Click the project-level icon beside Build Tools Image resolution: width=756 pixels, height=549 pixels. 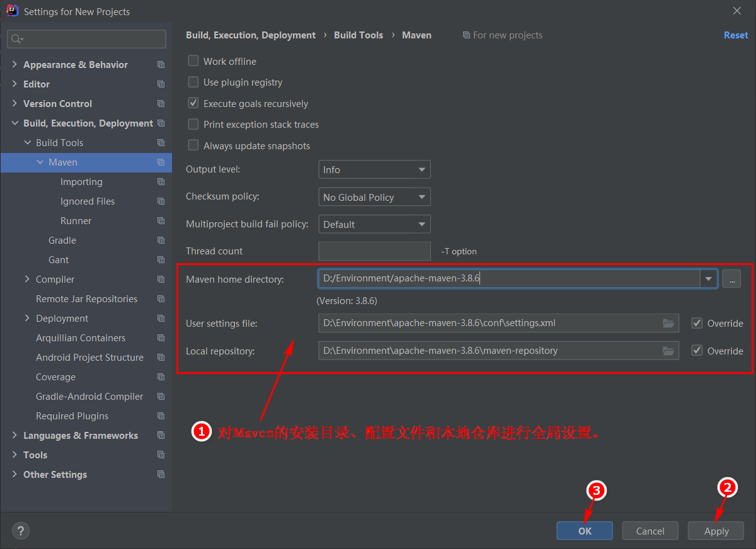tap(161, 143)
